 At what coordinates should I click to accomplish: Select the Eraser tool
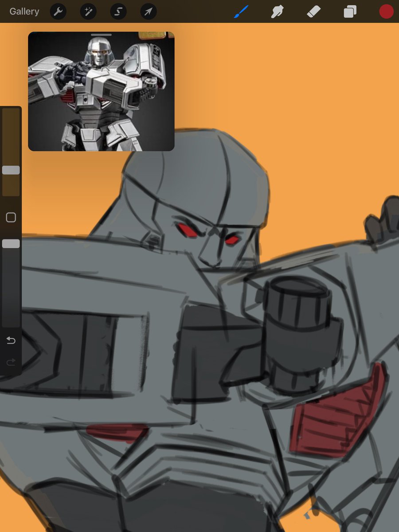(313, 12)
